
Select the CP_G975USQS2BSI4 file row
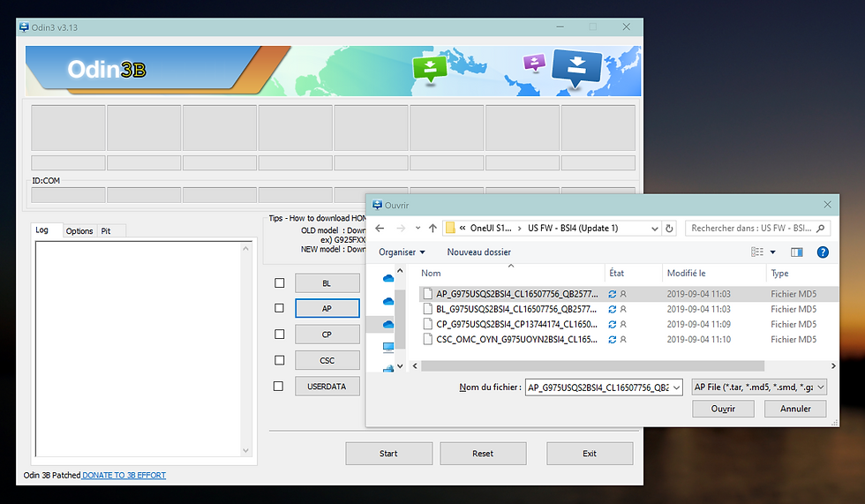(628, 324)
